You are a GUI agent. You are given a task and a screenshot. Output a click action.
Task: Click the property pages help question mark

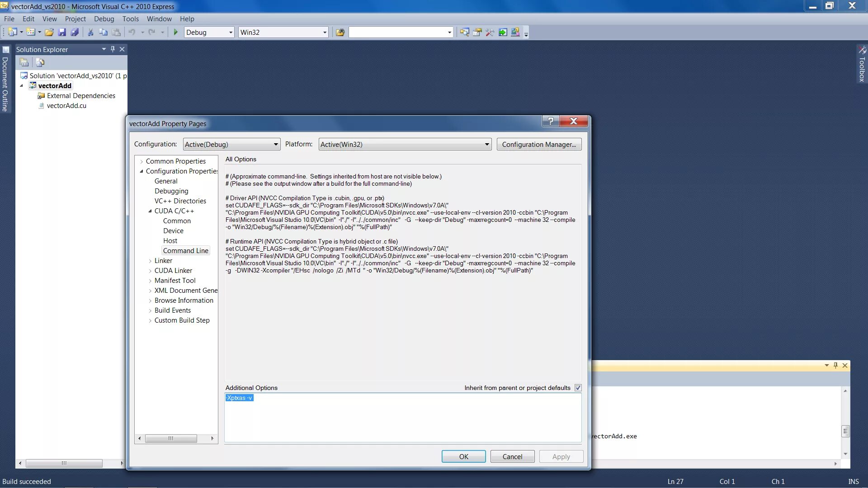[550, 121]
